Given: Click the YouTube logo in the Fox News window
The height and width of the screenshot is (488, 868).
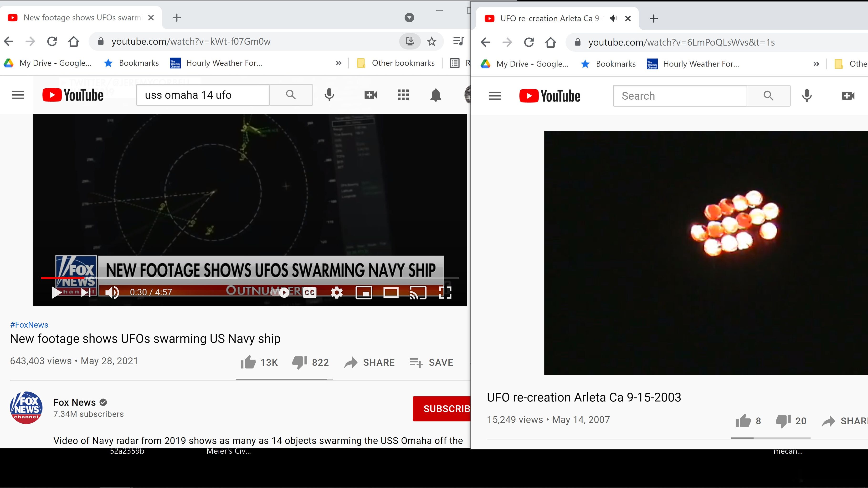Looking at the screenshot, I should point(73,95).
